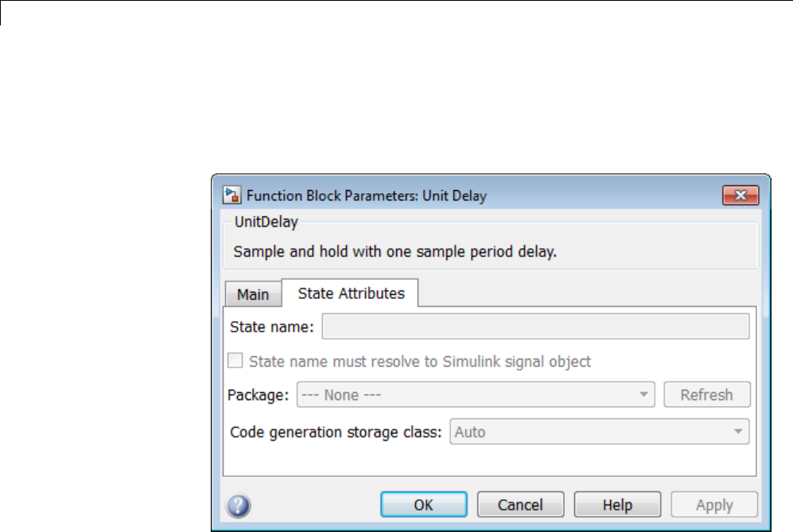Screen dimensions: 793x532
Task: Click the Simulink icon in the title bar
Action: (x=232, y=195)
